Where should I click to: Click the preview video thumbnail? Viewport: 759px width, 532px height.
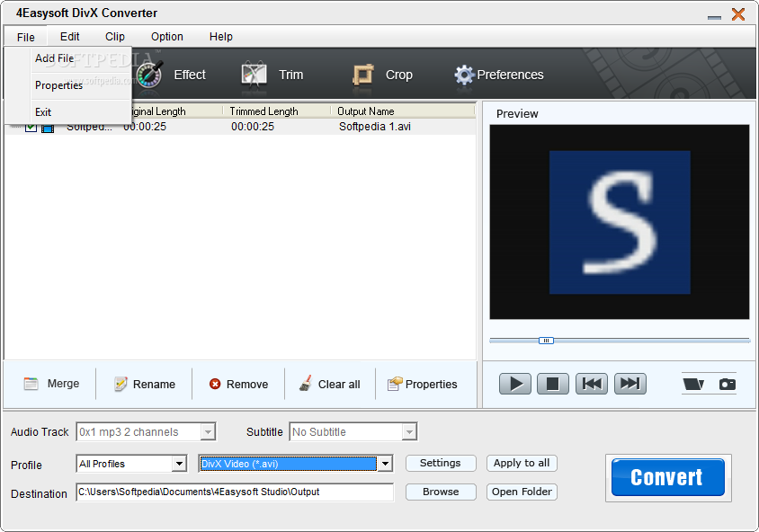[x=620, y=222]
